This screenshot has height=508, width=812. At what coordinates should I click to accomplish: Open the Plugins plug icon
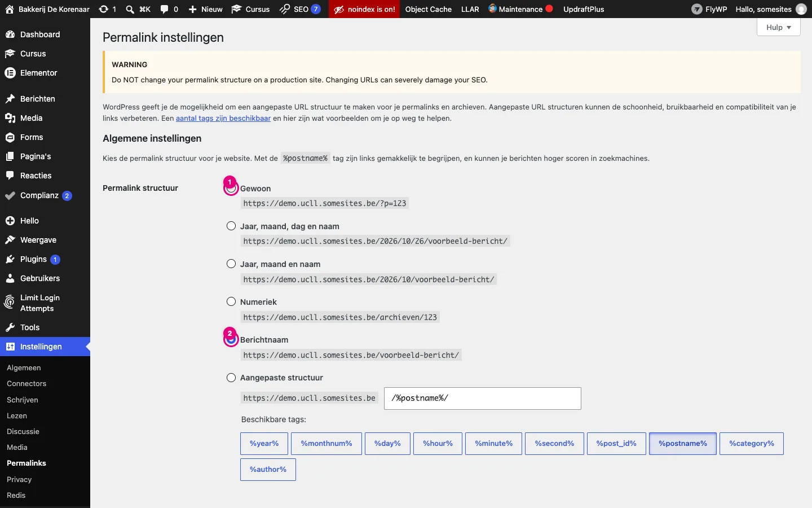tap(10, 259)
